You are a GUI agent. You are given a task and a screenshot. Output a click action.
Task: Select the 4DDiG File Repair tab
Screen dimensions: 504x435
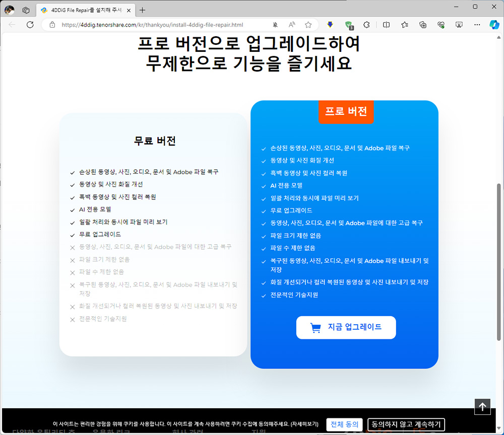click(x=86, y=10)
